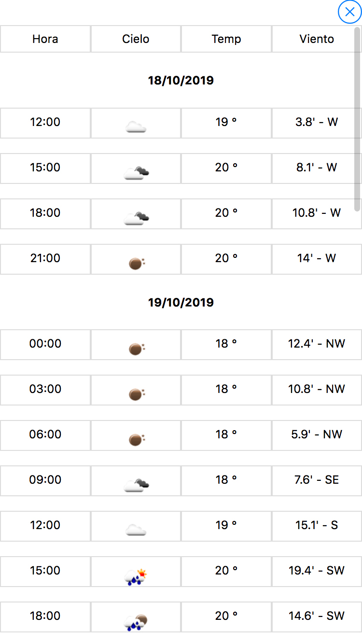Select the 06:00 time cell

(45, 434)
